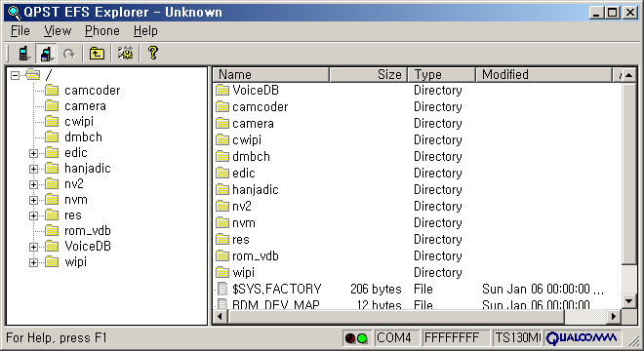Viewport: 644px width, 351px height.
Task: Click the root folder icon in tree
Action: 32,75
